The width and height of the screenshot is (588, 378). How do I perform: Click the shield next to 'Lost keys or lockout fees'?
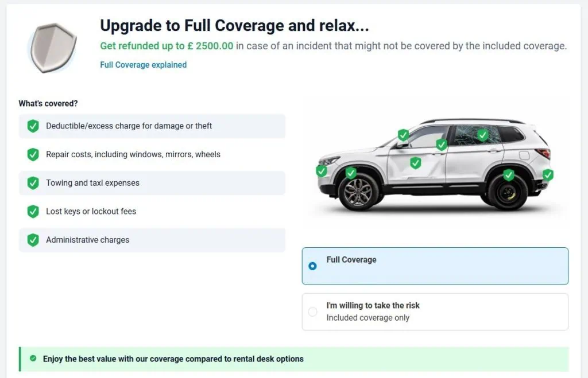33,211
